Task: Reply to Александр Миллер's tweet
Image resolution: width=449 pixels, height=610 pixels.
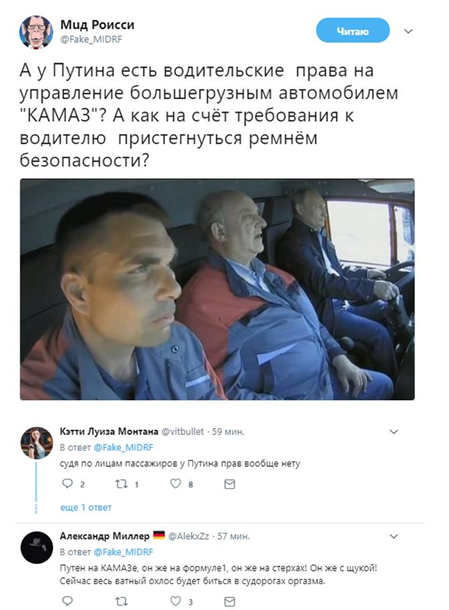Action: [67, 601]
